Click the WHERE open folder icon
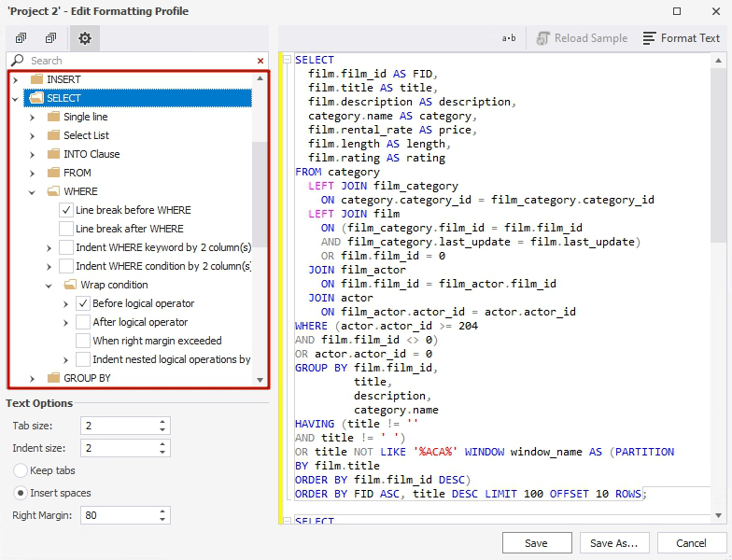The image size is (732, 560). tap(54, 191)
